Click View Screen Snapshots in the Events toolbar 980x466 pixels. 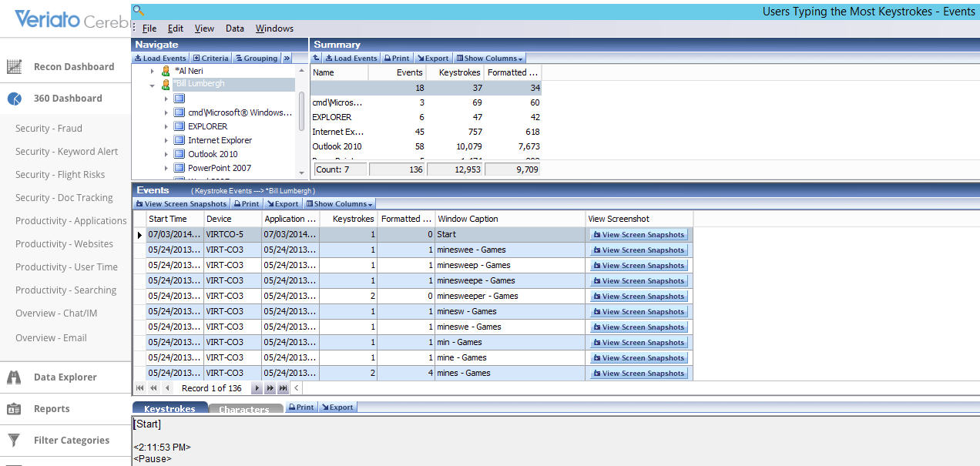click(182, 204)
